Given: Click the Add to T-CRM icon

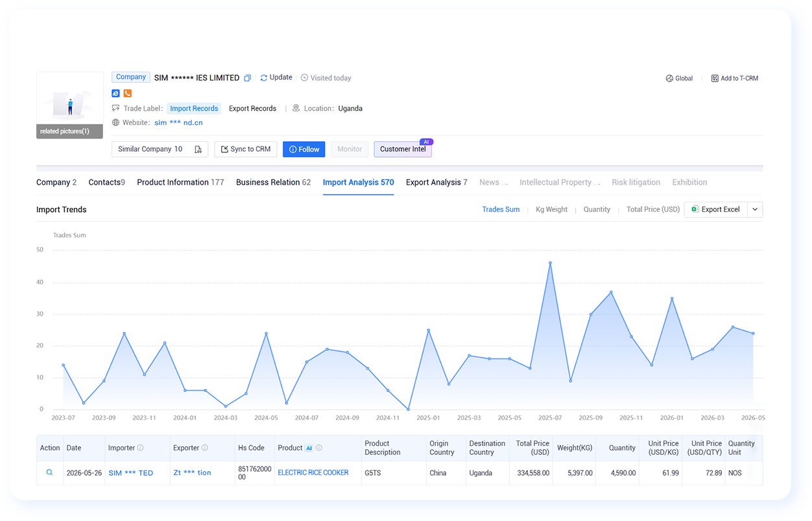Looking at the screenshot, I should pyautogui.click(x=715, y=78).
